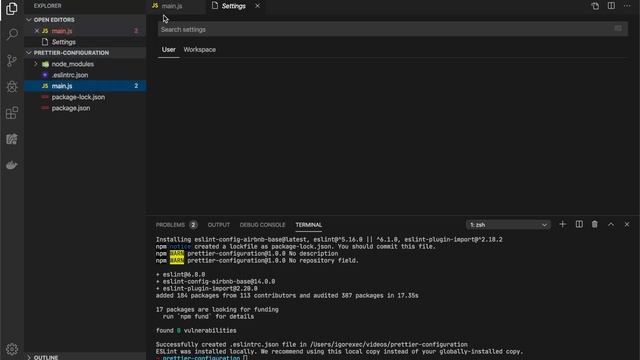Click the 'found 0 vulnerabilities' terminal line
The width and height of the screenshot is (640, 360).
point(196,330)
